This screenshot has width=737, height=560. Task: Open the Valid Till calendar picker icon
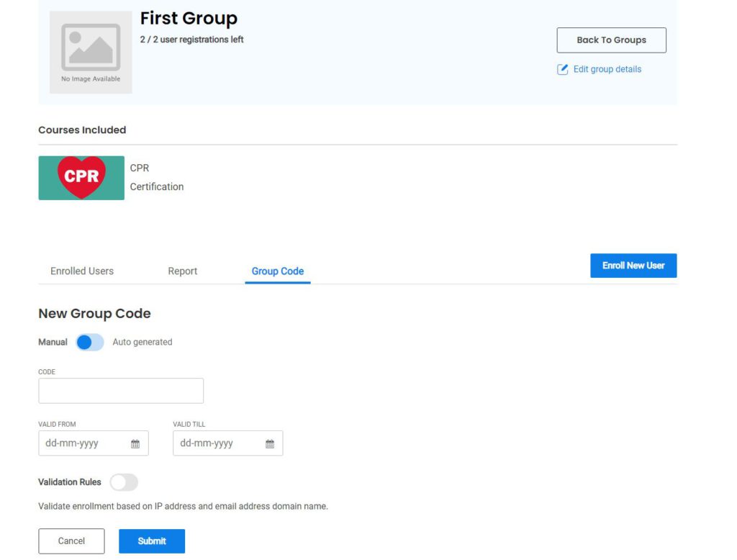click(x=270, y=443)
